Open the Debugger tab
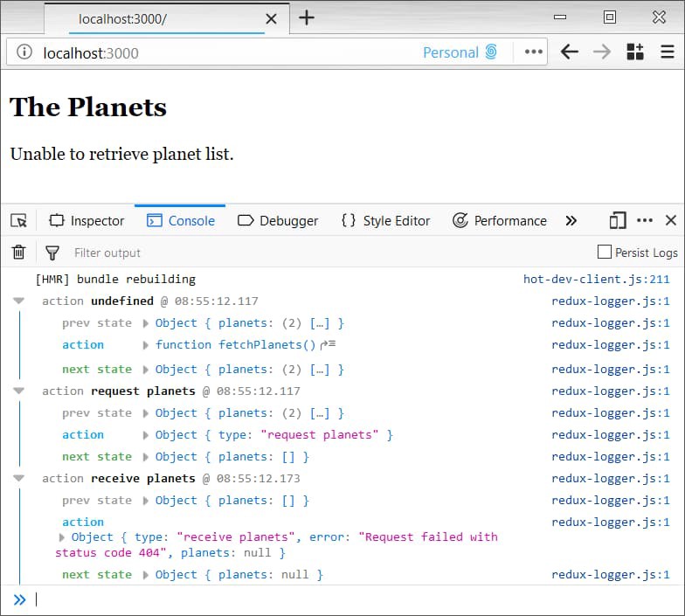Image resolution: width=685 pixels, height=616 pixels. pyautogui.click(x=278, y=221)
